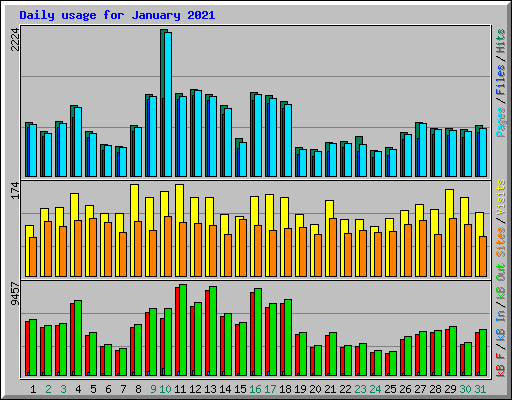The height and width of the screenshot is (400, 512).
Task: Click the yellow Visits bar for day 29
Action: [x=448, y=233]
